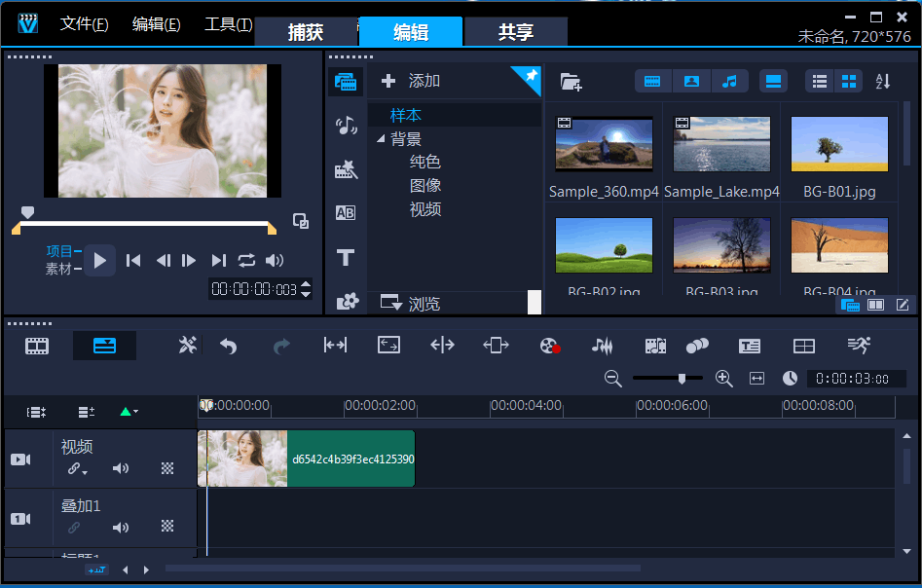The height and width of the screenshot is (588, 922).
Task: Open the 文件 menu
Action: tap(84, 24)
